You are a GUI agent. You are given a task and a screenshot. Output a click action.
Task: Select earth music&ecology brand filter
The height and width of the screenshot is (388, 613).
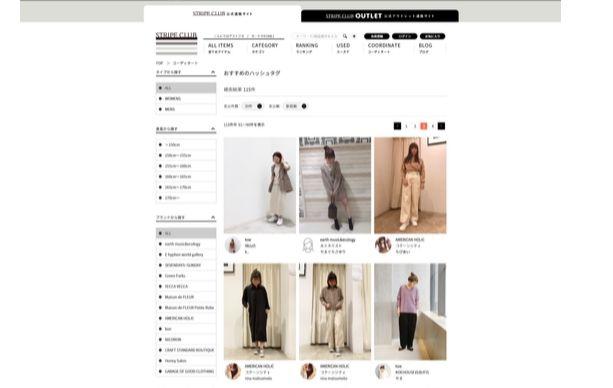(186, 244)
